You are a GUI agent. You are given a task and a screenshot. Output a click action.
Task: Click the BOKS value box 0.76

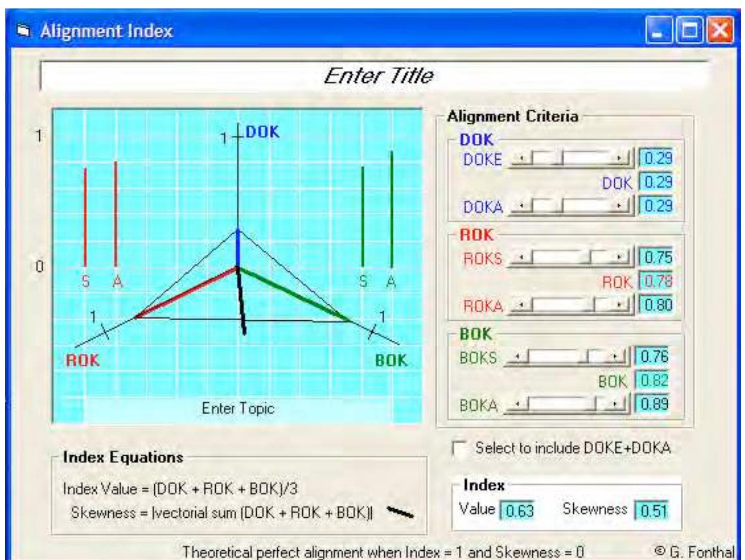click(x=652, y=356)
